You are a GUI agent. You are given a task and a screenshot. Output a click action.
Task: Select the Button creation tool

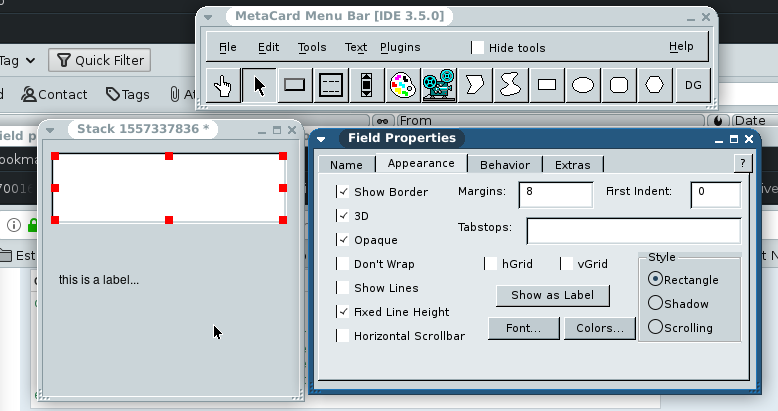click(295, 85)
